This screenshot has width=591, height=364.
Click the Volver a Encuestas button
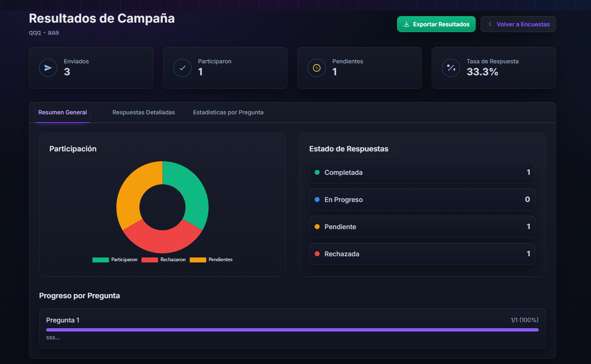click(x=518, y=24)
